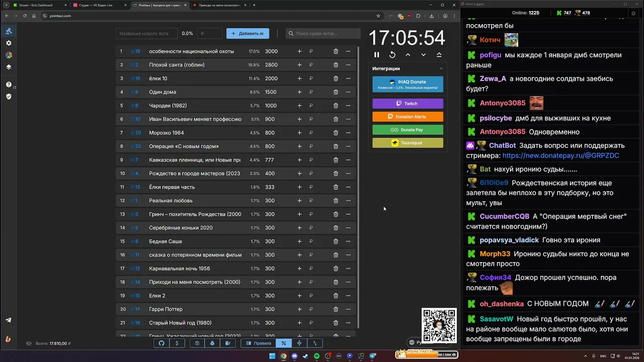
Task: Open the help question mark in sidebar
Action: tap(9, 84)
